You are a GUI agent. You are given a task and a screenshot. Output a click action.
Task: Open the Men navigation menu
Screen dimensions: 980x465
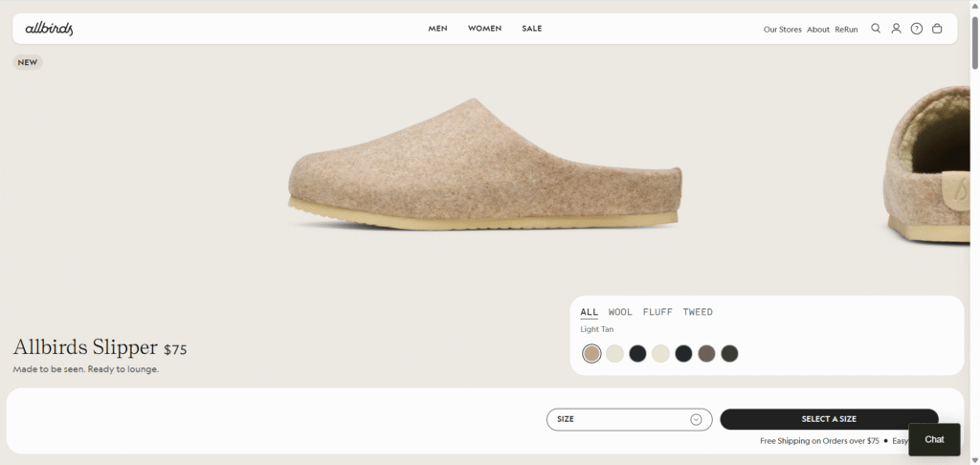437,29
